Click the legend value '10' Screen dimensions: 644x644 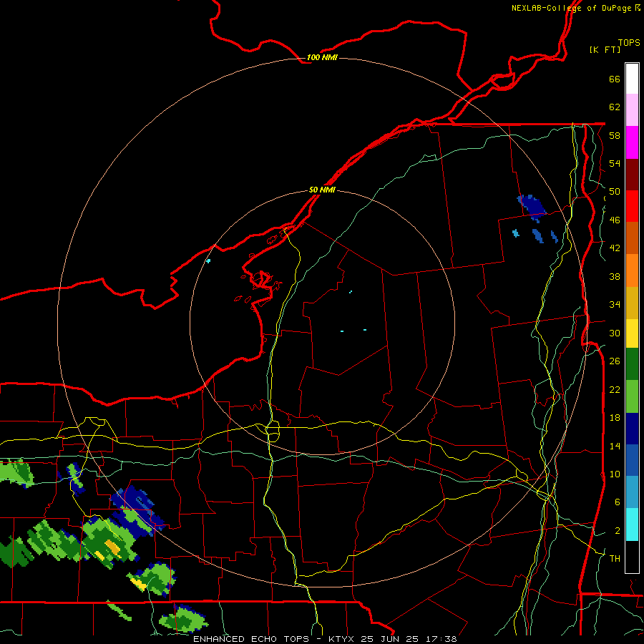(615, 474)
